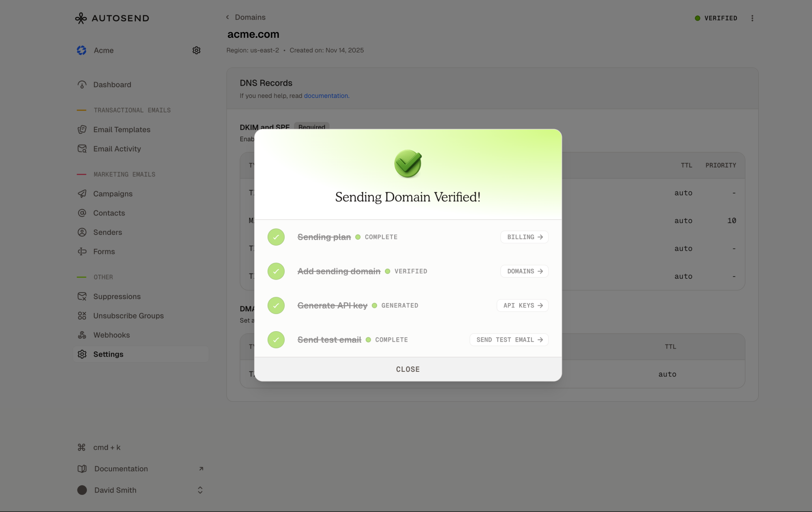The image size is (812, 512).
Task: Click the Generate API key checkmark circle
Action: [276, 306]
